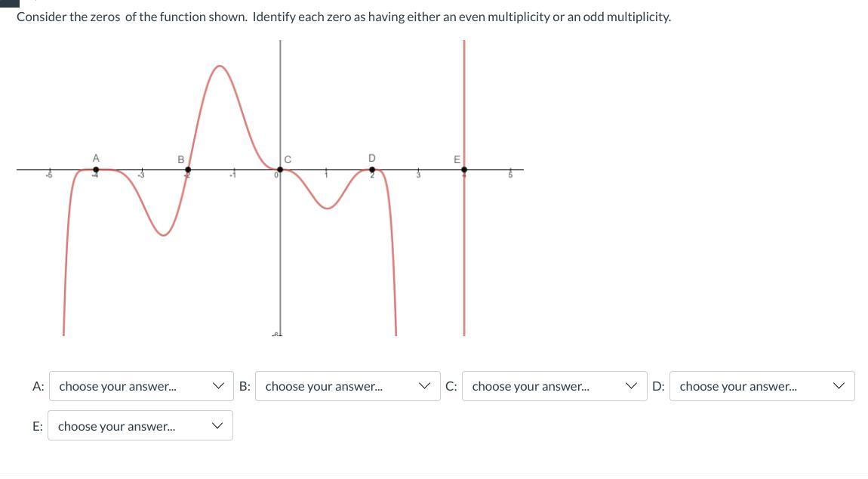Click the 5 tick label on x-axis

510,175
